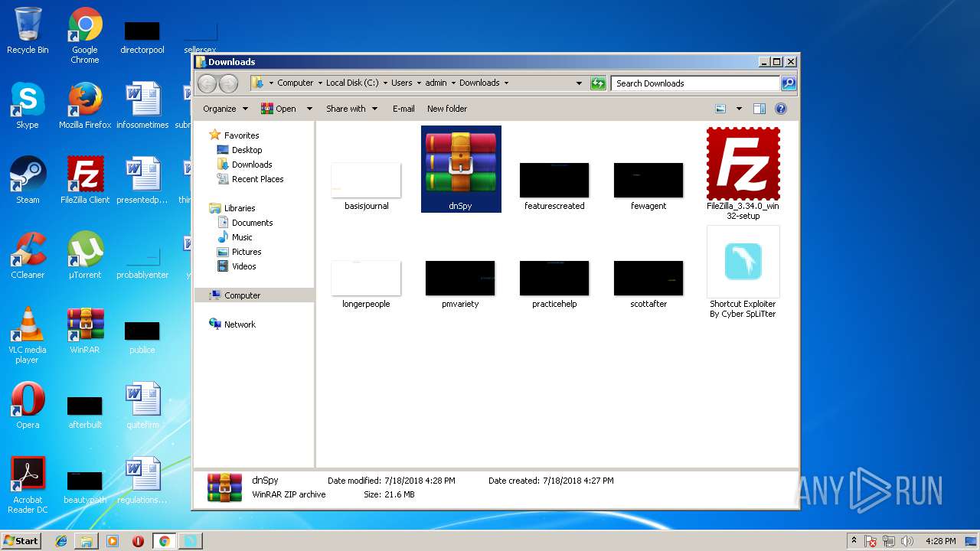Select WinRAR desktop icon
The height and width of the screenshot is (551, 980).
click(85, 331)
